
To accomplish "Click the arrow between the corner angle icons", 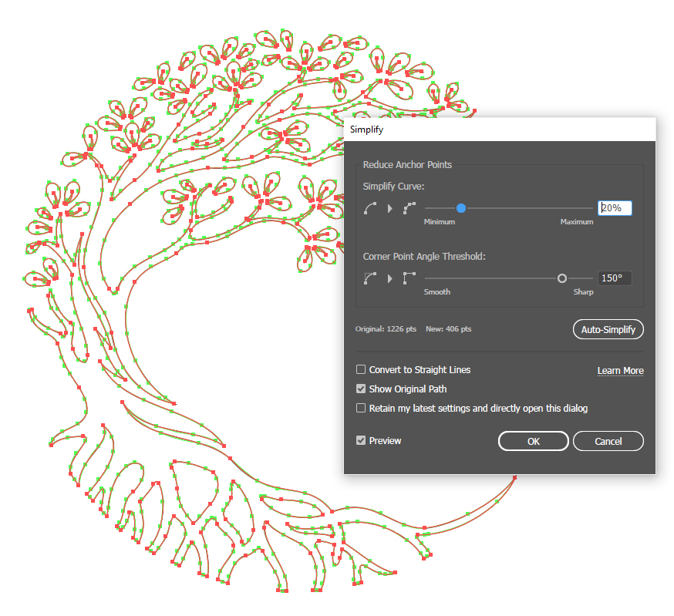I will click(x=390, y=278).
